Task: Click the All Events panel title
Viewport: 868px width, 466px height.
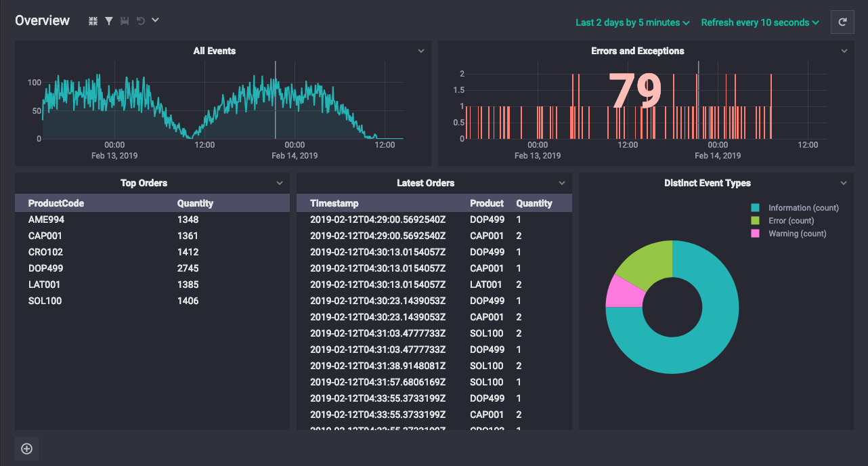Action: [x=215, y=51]
